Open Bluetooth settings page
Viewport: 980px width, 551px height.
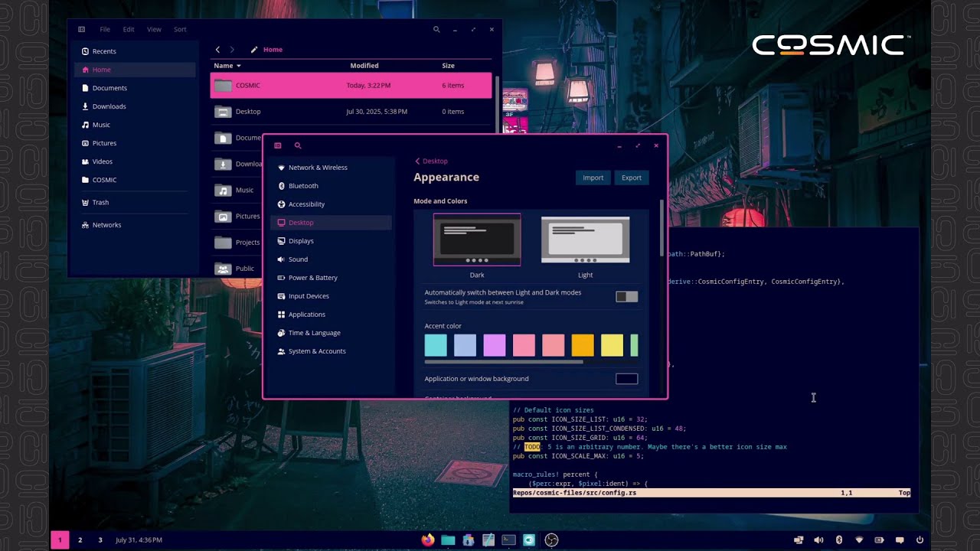point(331,185)
